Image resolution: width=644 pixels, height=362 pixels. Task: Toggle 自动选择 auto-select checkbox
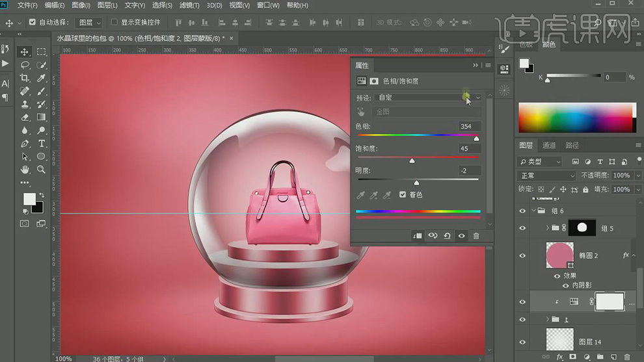tap(33, 22)
